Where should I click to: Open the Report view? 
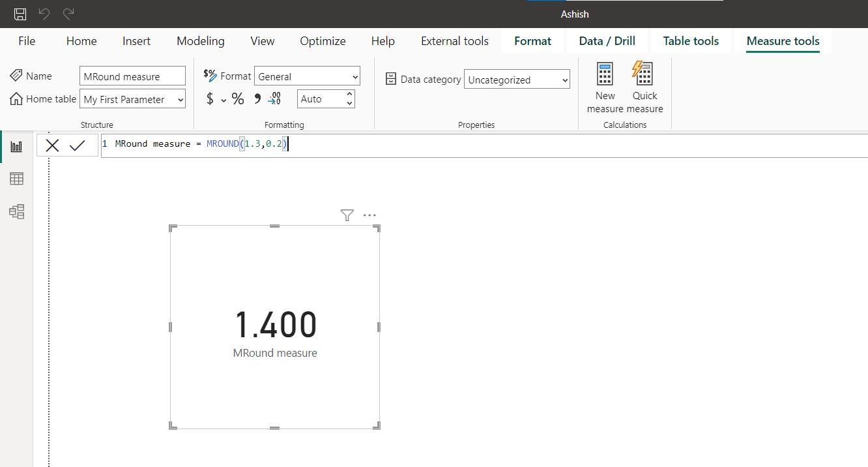click(x=16, y=145)
